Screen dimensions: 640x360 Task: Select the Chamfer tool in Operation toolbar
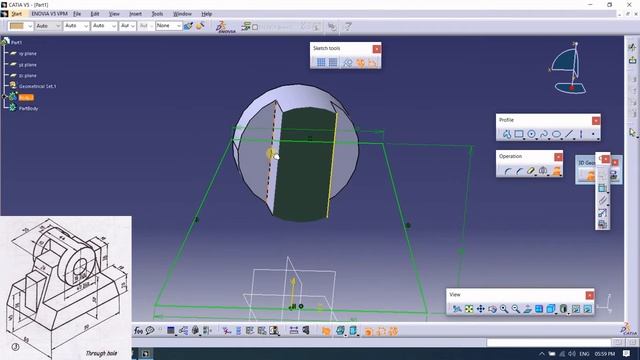519,171
